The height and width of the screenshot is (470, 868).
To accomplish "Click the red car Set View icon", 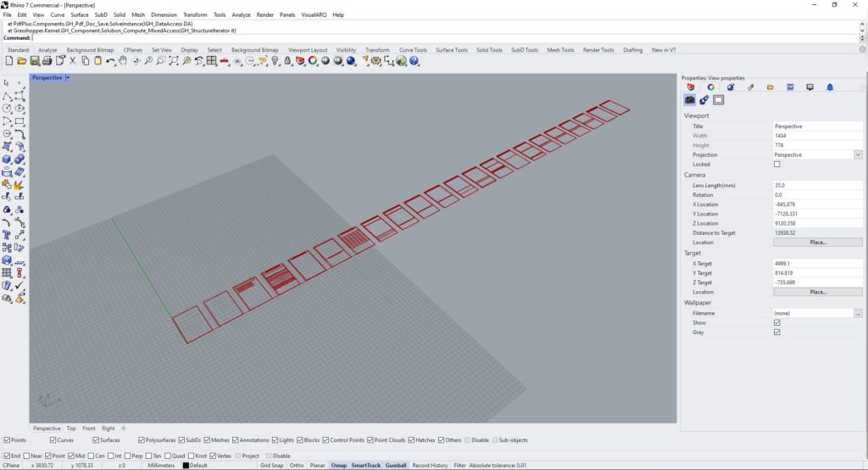I will pyautogui.click(x=224, y=61).
